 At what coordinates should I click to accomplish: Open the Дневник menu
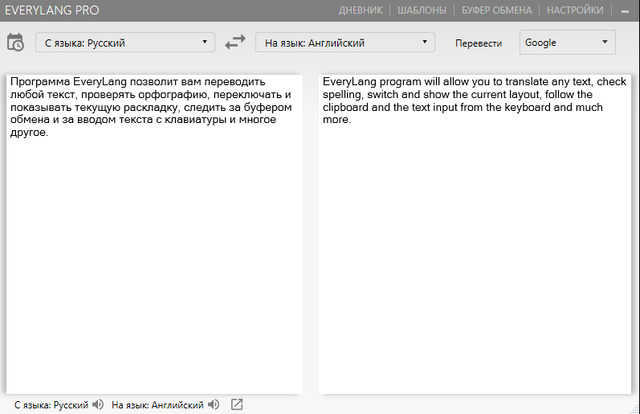coord(362,11)
